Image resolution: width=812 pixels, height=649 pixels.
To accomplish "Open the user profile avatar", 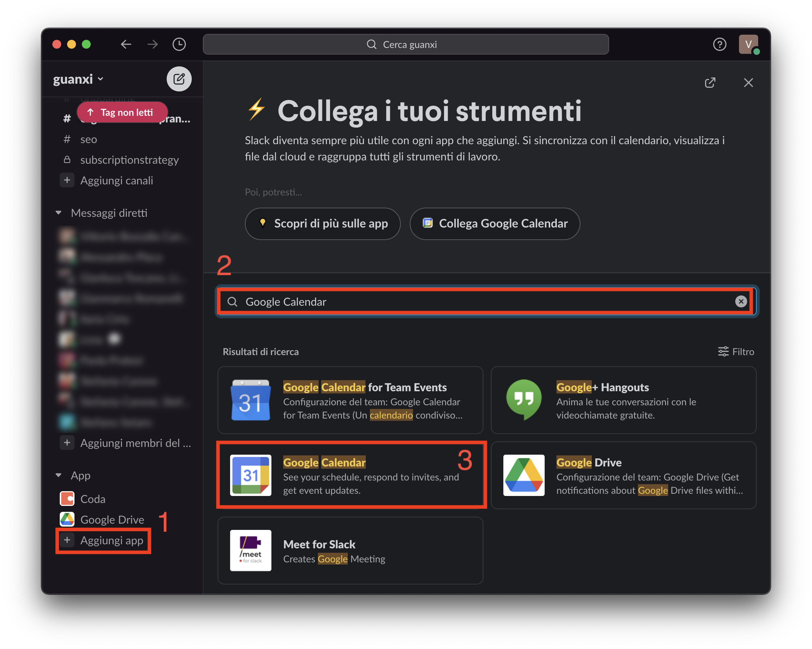I will coord(748,45).
